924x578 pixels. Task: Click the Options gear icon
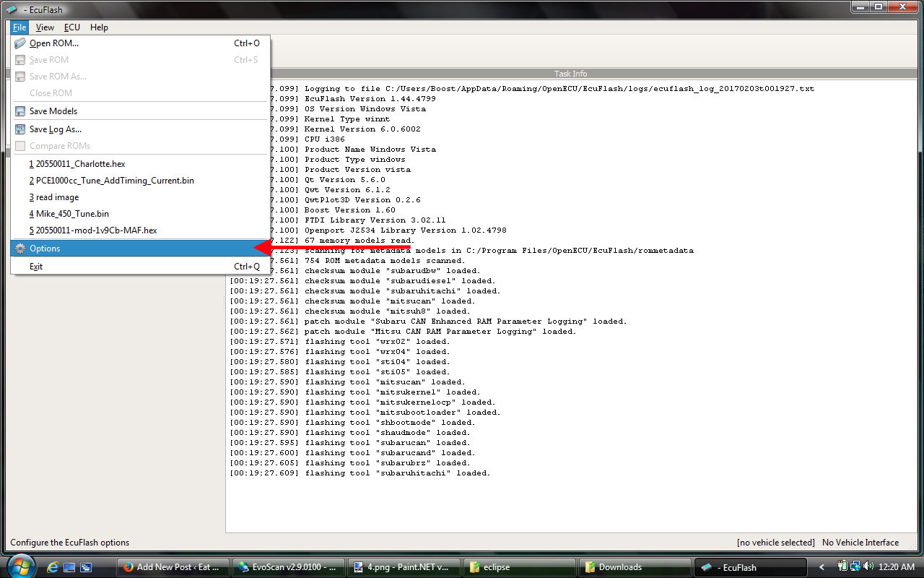coord(20,249)
